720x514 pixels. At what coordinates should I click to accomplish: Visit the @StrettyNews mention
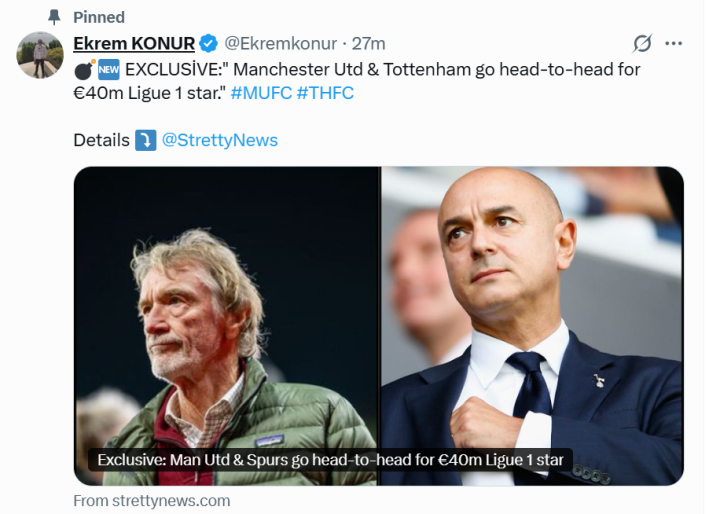[220, 140]
